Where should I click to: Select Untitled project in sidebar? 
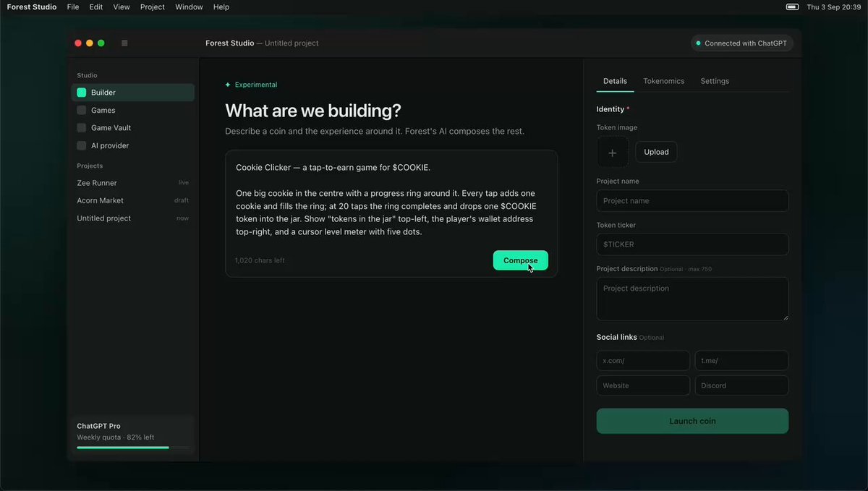132,218
